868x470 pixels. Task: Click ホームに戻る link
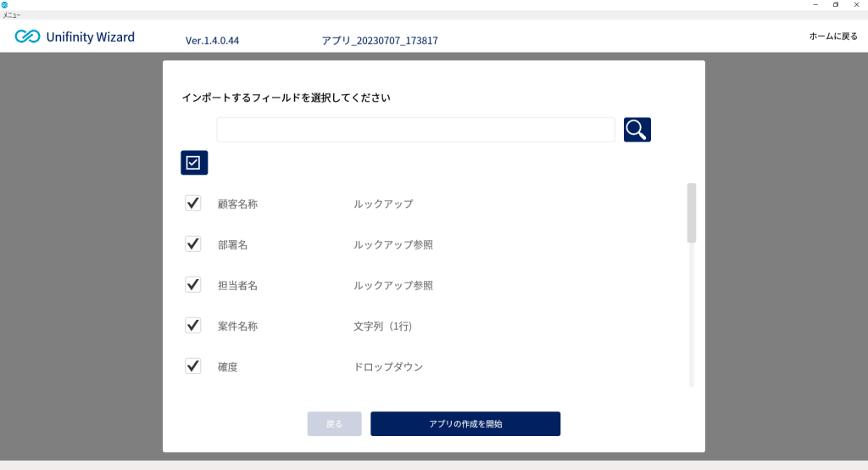point(833,36)
